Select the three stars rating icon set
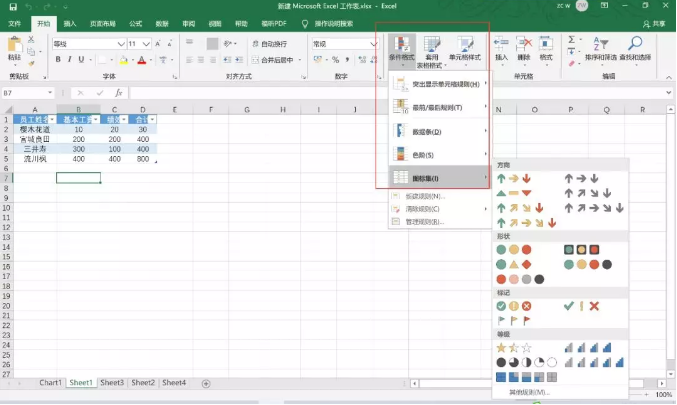Viewport: 677px width, 405px height. pos(513,348)
